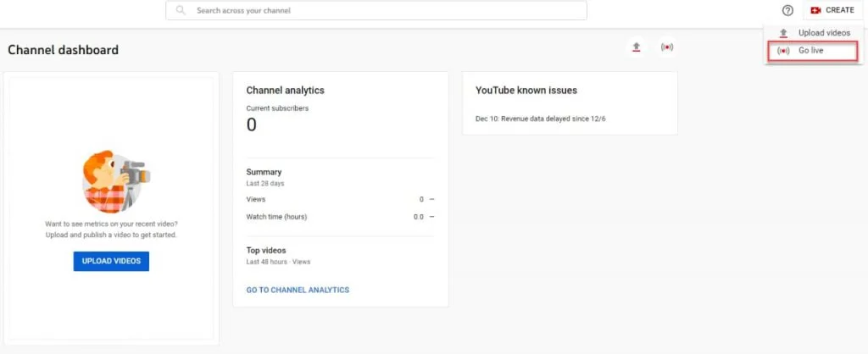Click the camera icon inside the CREATE button
This screenshot has height=354, width=868.
(815, 10)
